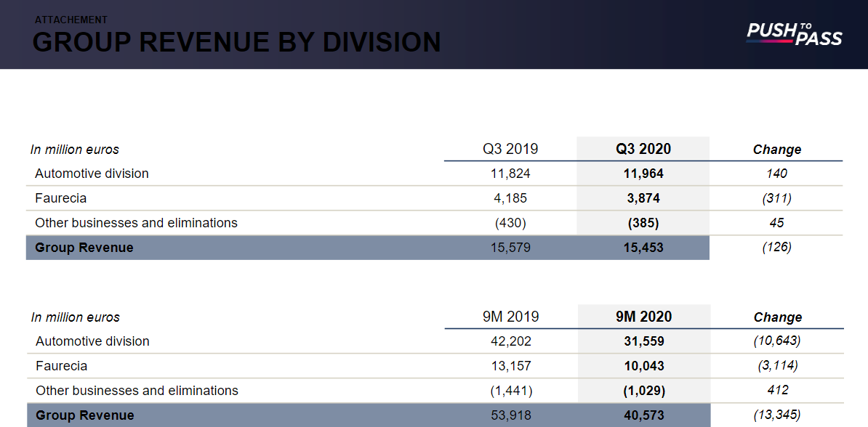Select the 9M 2020 Faurecia value 10,043
The height and width of the screenshot is (427, 868).
(x=643, y=366)
